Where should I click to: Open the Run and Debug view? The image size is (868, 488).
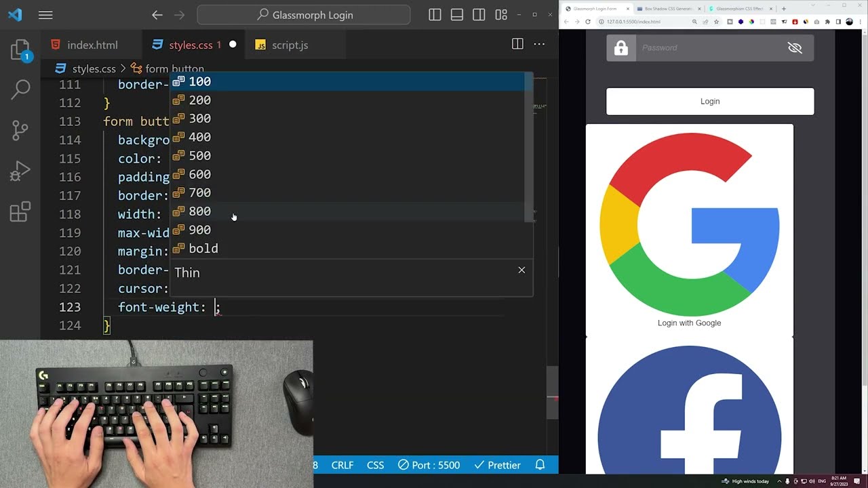(x=21, y=171)
